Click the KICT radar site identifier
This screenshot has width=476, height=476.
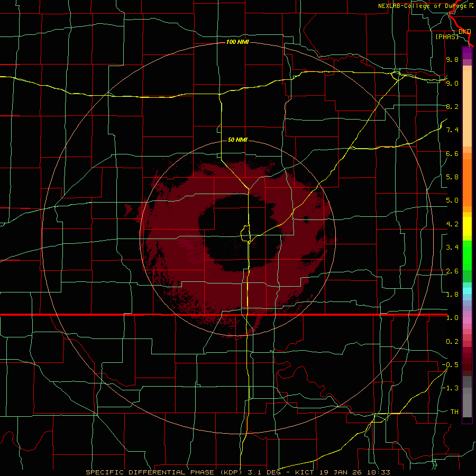[x=304, y=472]
